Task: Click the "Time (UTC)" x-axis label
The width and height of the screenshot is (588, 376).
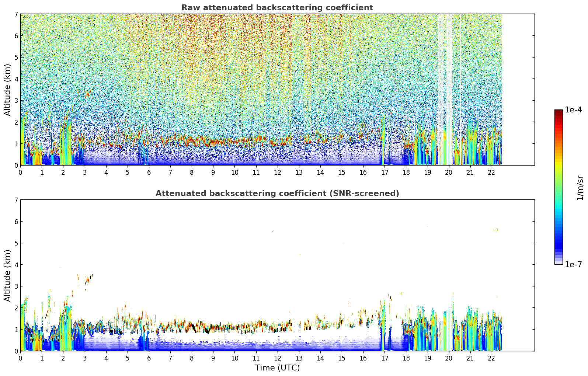Action: (277, 368)
